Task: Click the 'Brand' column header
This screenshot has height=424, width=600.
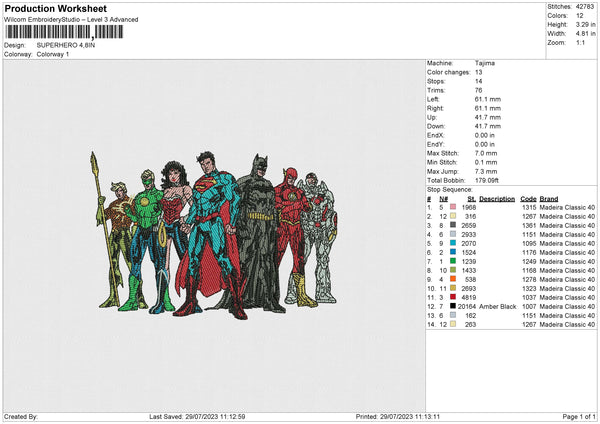Action: tap(549, 199)
